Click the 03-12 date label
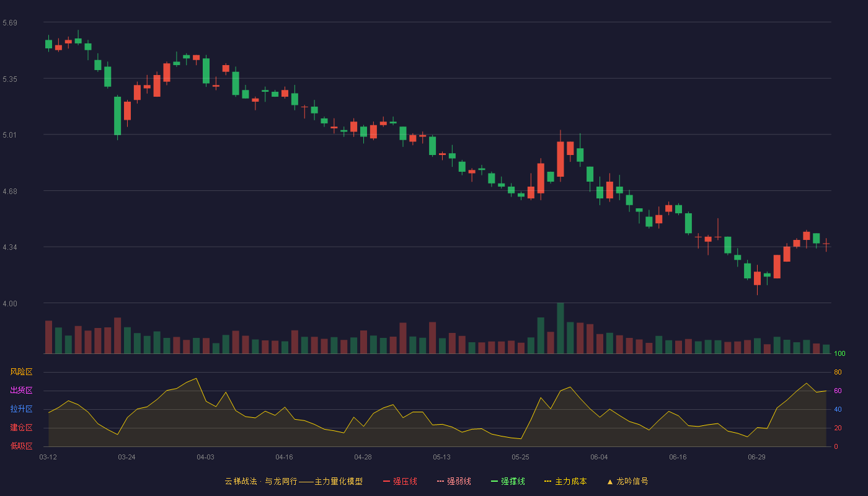The height and width of the screenshot is (496, 868). [x=48, y=457]
